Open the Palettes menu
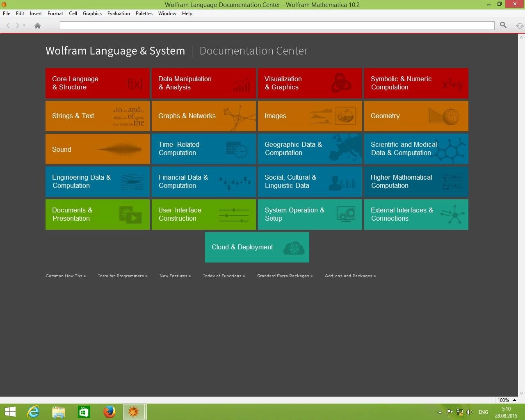This screenshot has height=420, width=525. (x=144, y=14)
